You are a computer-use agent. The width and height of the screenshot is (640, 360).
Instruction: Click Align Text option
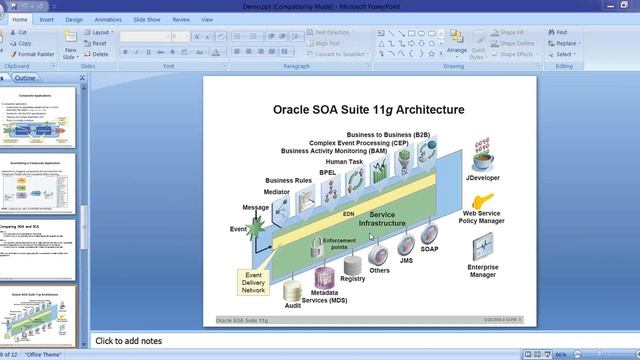pyautogui.click(x=324, y=43)
